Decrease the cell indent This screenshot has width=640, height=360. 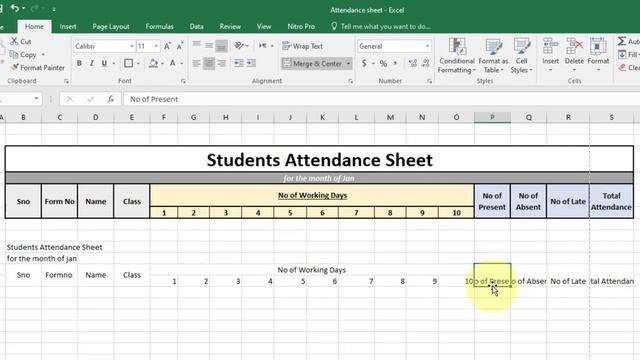pos(239,63)
